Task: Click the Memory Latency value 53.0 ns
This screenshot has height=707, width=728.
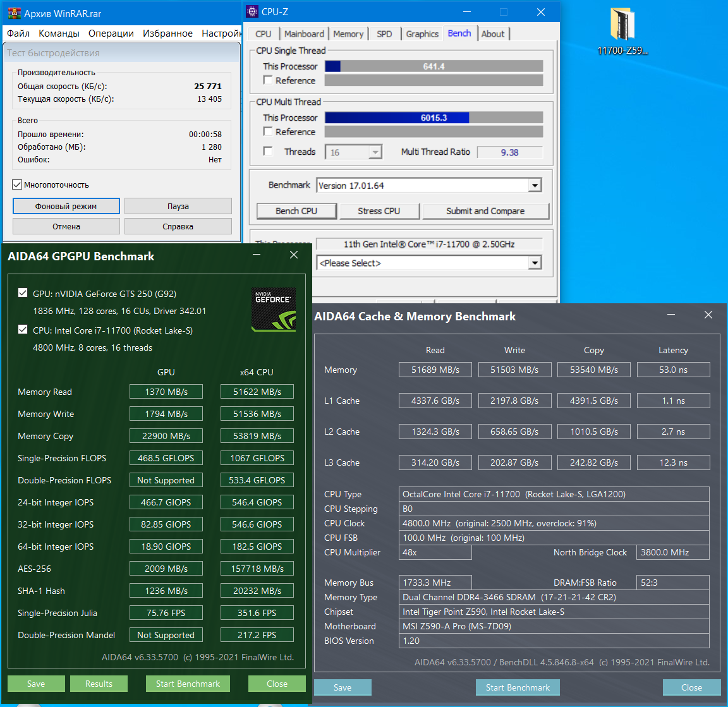Action: click(674, 370)
